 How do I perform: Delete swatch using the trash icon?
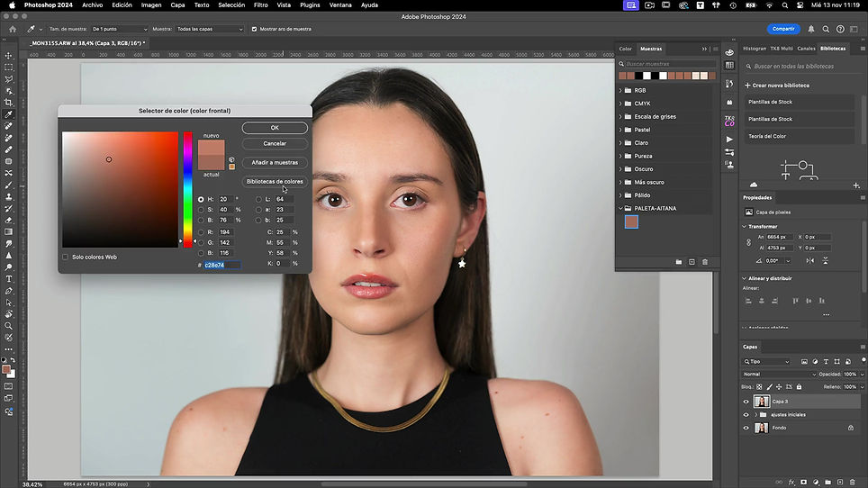pyautogui.click(x=705, y=262)
